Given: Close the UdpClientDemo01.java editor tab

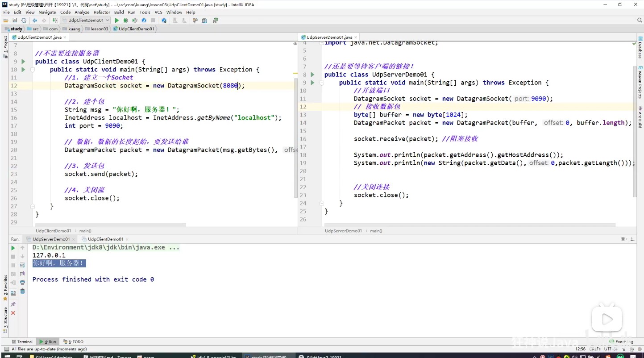Looking at the screenshot, I should click(65, 37).
